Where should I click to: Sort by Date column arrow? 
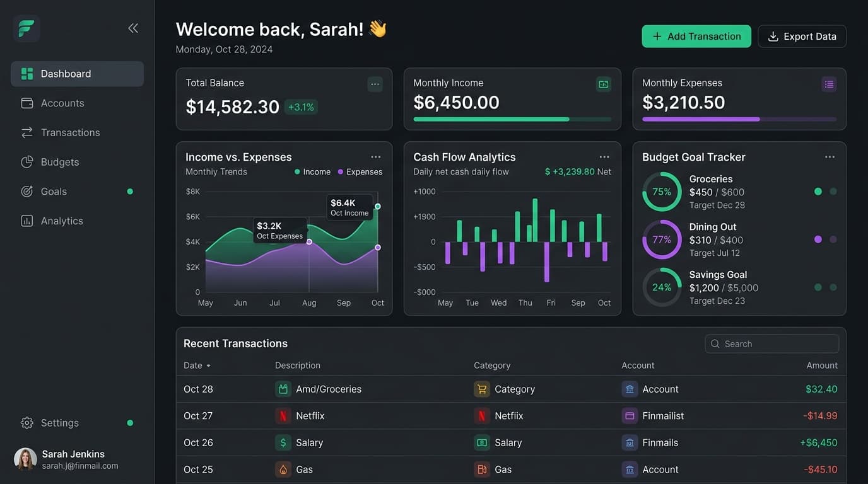[208, 366]
